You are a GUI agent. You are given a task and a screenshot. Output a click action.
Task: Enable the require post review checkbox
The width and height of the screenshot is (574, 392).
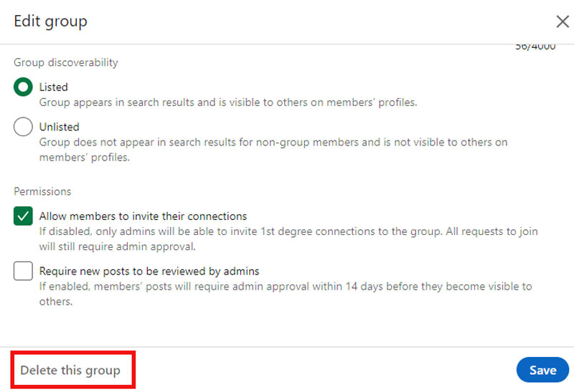click(23, 272)
